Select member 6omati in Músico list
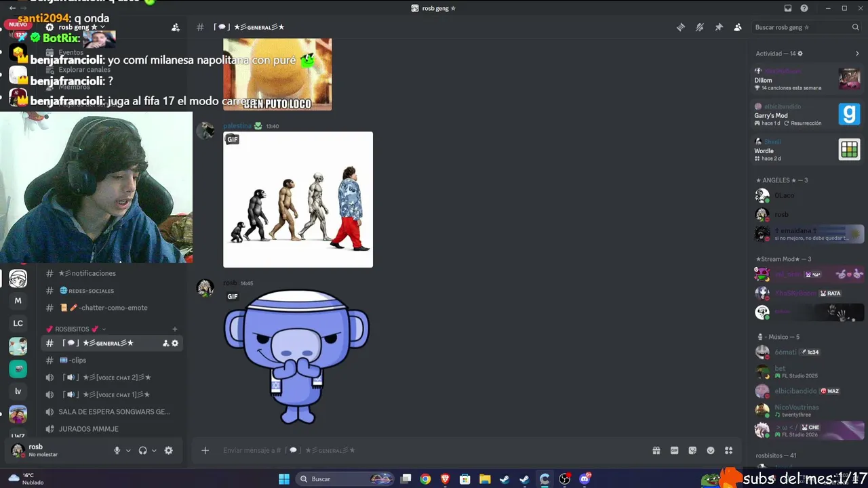The image size is (868, 488). pos(808,352)
